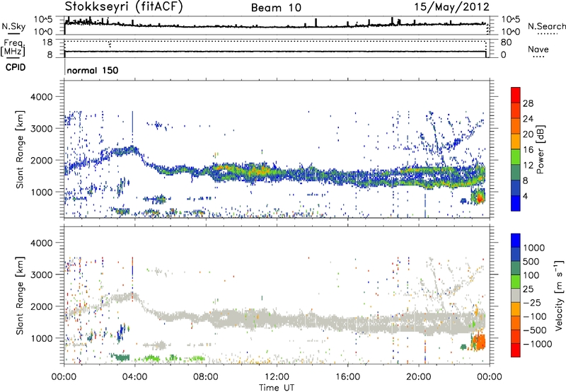566x392 pixels.
Task: Click power colorbar tick value '16'
Action: 528,150
